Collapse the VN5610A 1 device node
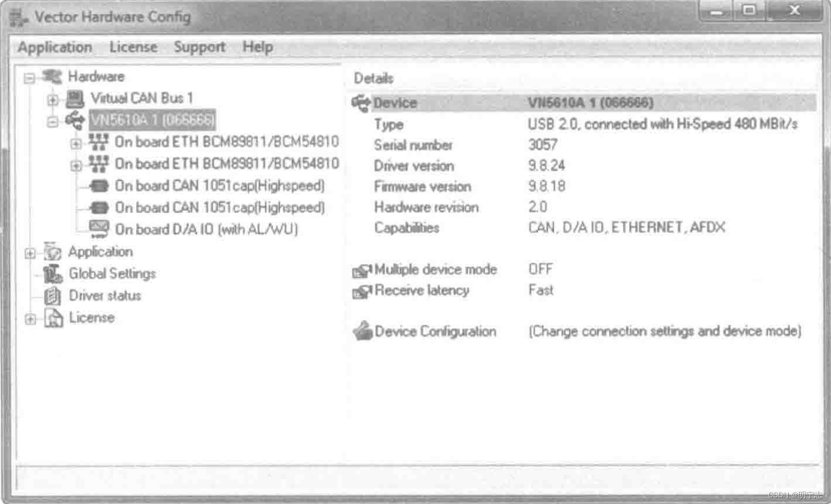This screenshot has height=504, width=831. coord(52,122)
